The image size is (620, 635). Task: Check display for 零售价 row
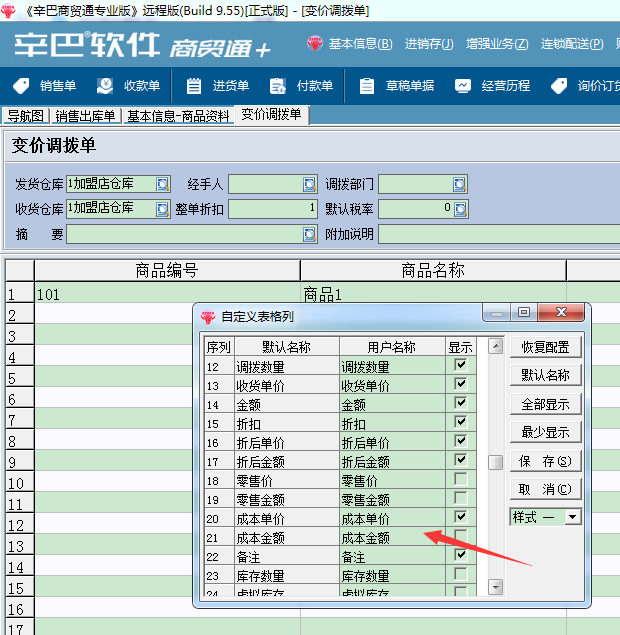pyautogui.click(x=460, y=479)
